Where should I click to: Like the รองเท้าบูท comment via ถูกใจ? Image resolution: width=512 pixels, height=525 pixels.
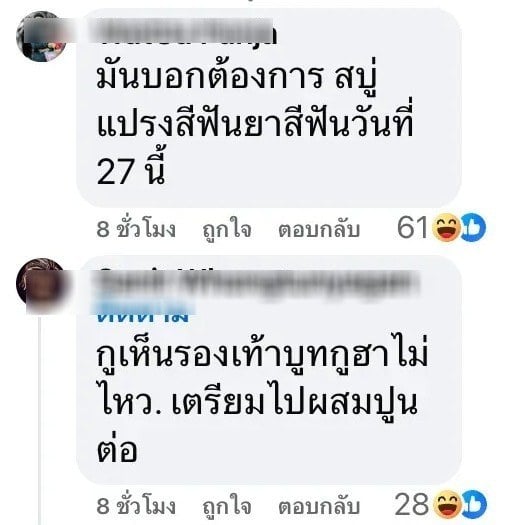point(227,506)
